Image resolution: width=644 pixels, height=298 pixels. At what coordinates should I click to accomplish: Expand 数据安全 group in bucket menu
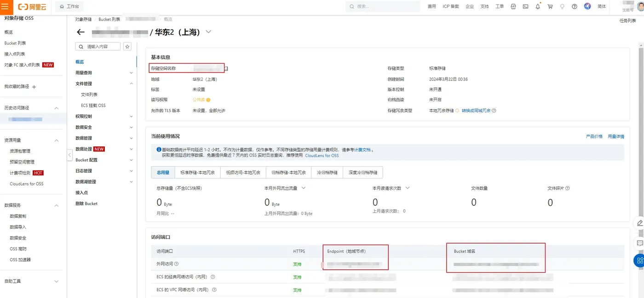tap(131, 127)
